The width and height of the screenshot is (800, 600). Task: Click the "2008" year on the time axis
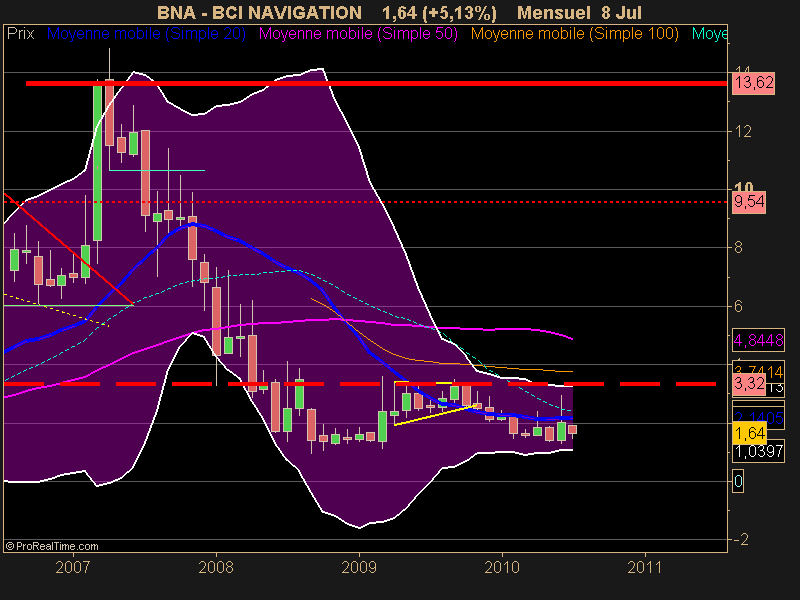click(x=216, y=567)
